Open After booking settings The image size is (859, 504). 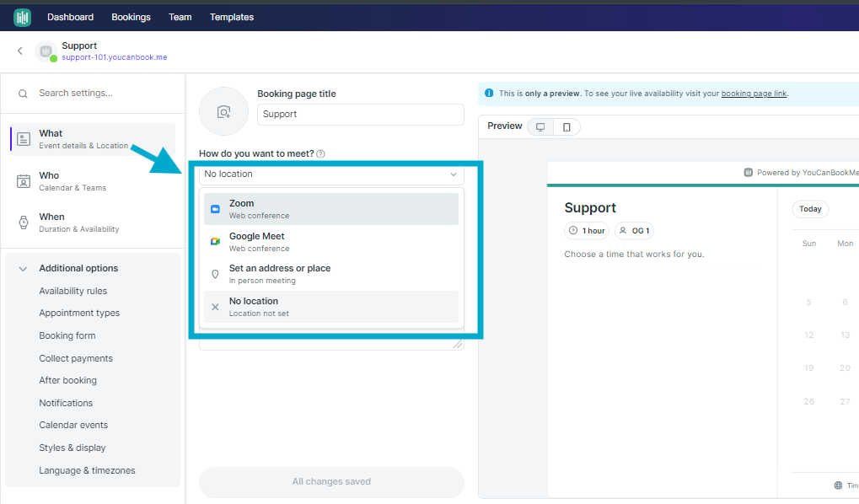point(68,380)
